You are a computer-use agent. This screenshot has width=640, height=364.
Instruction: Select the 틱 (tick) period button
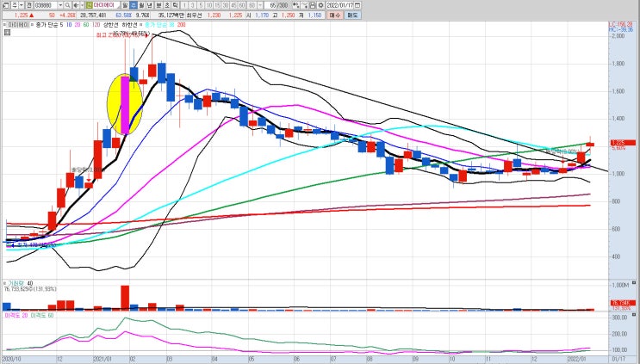(175, 5)
